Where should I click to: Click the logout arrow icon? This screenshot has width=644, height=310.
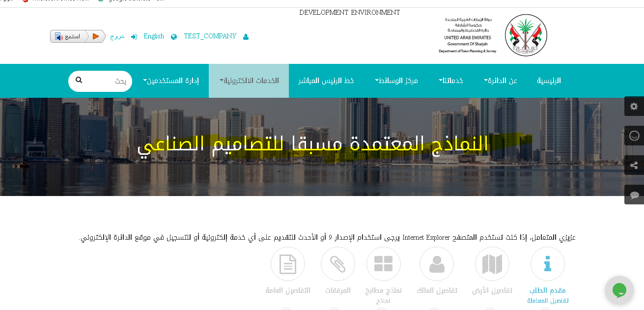click(134, 37)
